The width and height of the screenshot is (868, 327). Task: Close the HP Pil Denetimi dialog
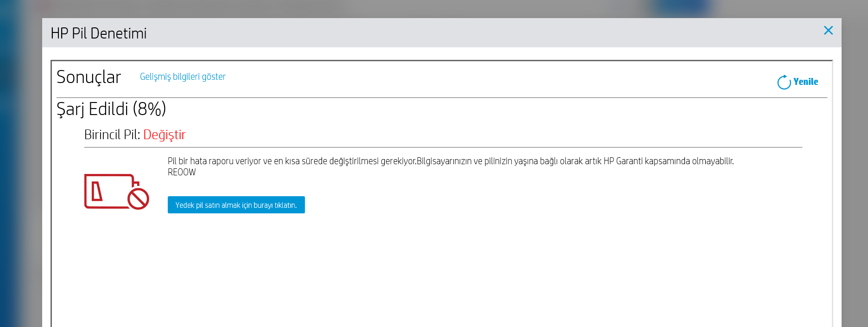[x=828, y=31]
